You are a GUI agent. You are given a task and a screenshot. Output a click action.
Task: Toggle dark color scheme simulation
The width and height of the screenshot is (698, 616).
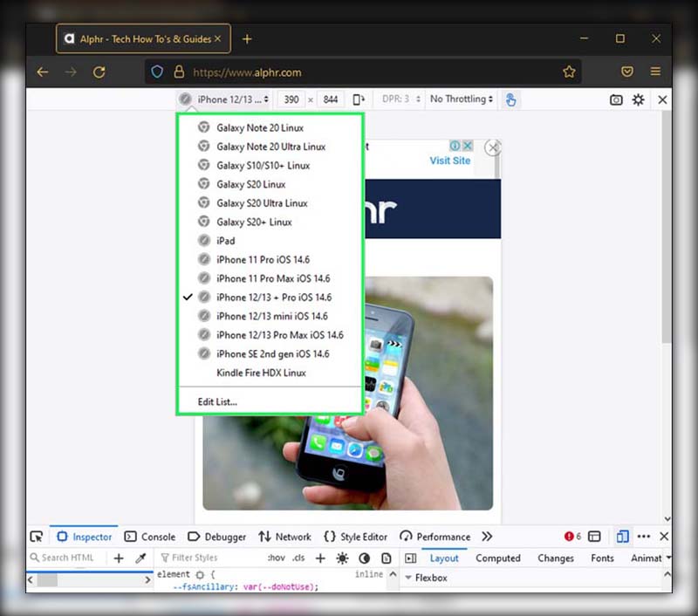point(364,558)
